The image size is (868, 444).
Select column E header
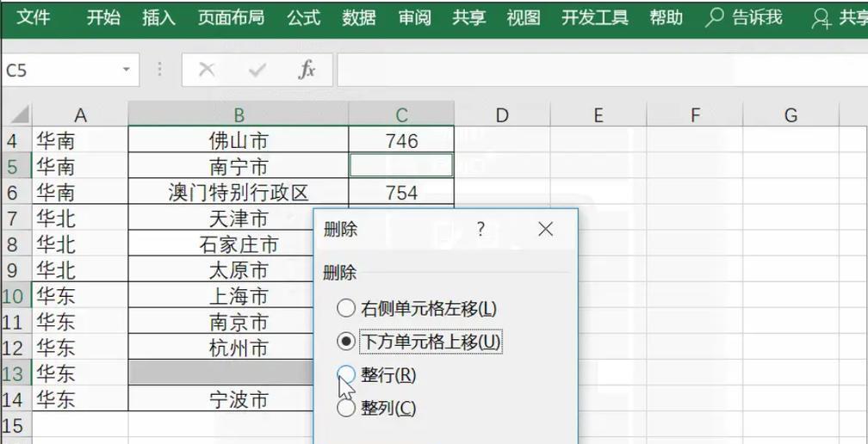[x=598, y=115]
